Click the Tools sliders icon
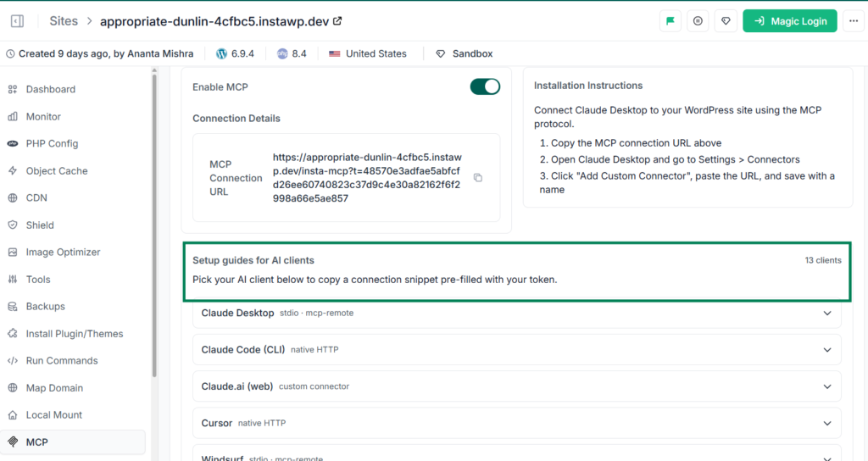The image size is (868, 461). pos(13,279)
